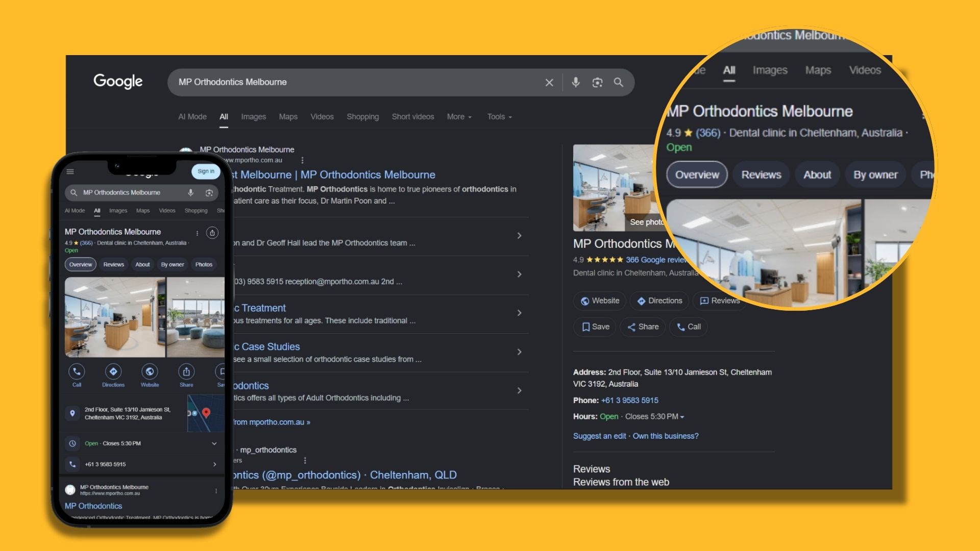This screenshot has width=980, height=551.
Task: Open the More search categories dropdown
Action: pos(458,116)
